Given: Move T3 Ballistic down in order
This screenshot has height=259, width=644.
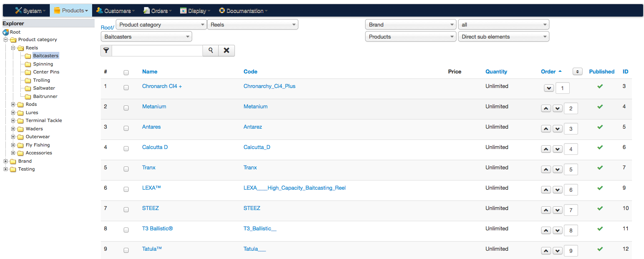Looking at the screenshot, I should coord(558,231).
